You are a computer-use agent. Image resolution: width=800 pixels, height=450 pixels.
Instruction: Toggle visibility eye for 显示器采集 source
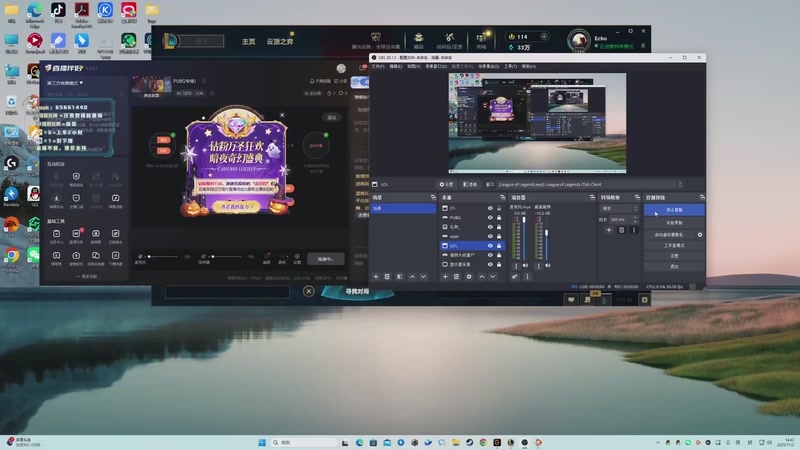tap(490, 264)
